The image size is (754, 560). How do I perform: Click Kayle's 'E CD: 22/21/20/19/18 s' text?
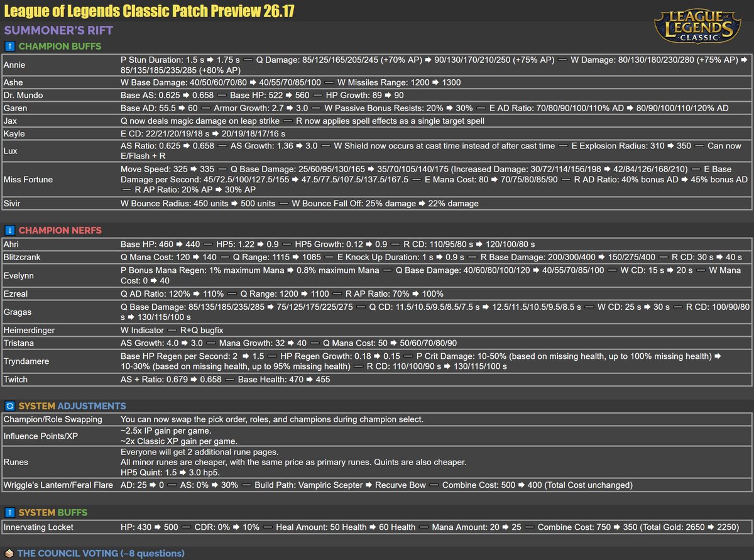click(x=203, y=133)
